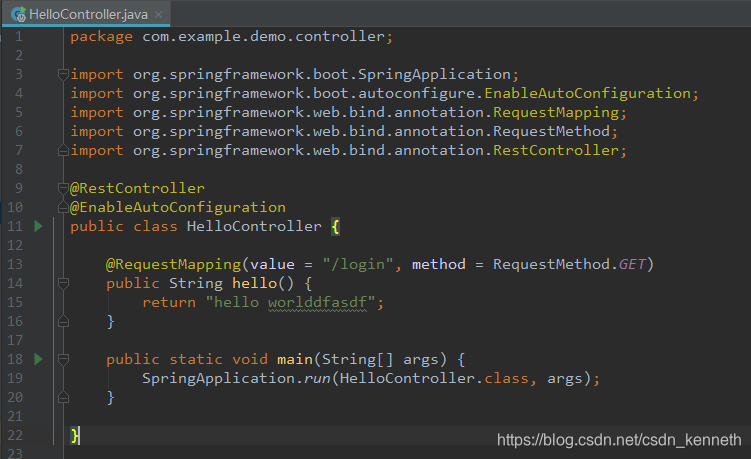Click the opening brace on line 11
Viewport: 751px width, 459px height.
(x=335, y=226)
